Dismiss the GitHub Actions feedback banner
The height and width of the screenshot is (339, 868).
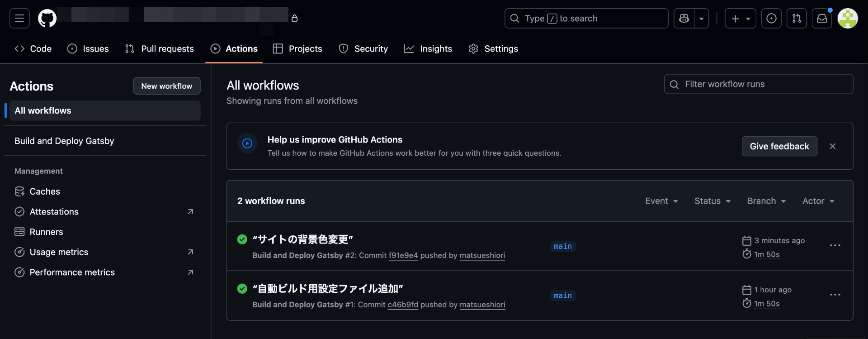tap(833, 146)
